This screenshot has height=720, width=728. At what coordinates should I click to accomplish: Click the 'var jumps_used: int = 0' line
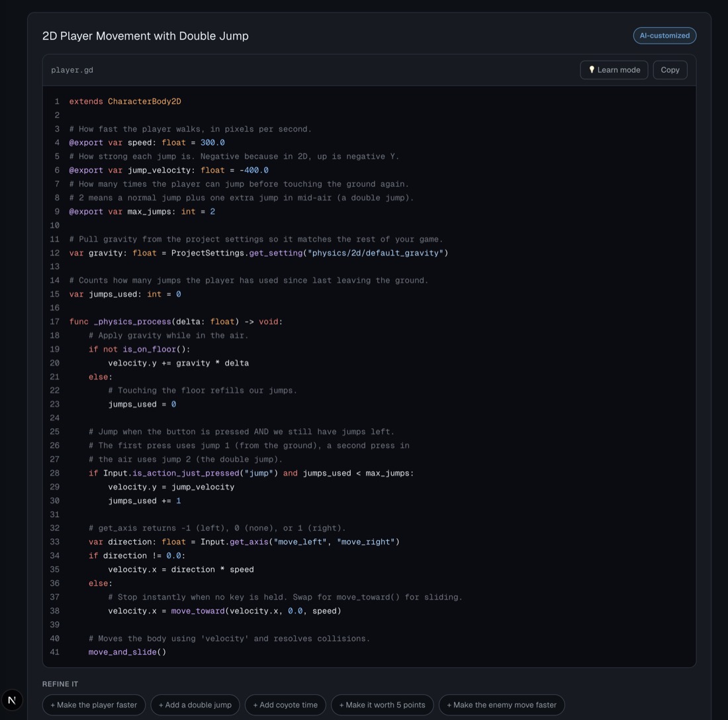(x=125, y=294)
